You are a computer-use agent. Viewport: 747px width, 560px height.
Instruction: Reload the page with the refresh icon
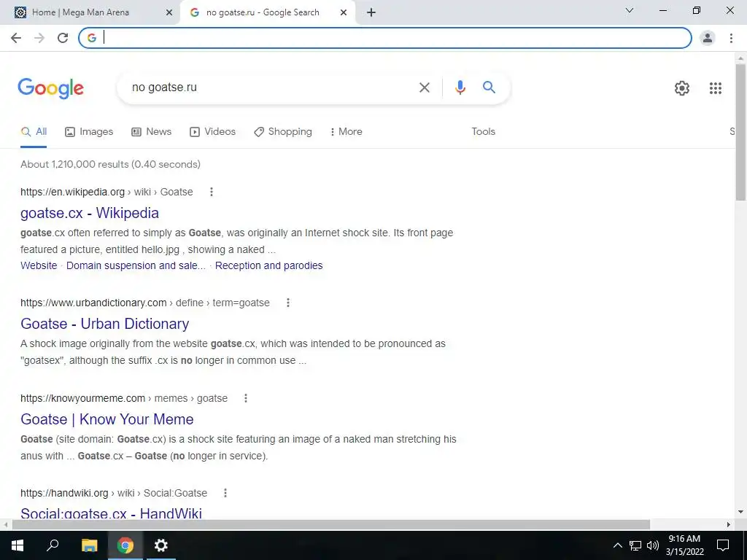click(63, 38)
